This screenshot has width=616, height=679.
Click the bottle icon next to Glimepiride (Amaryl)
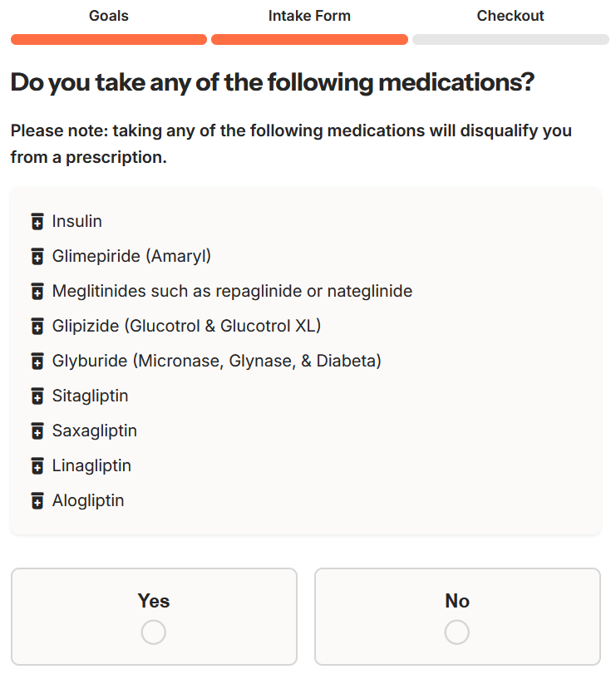click(x=37, y=257)
